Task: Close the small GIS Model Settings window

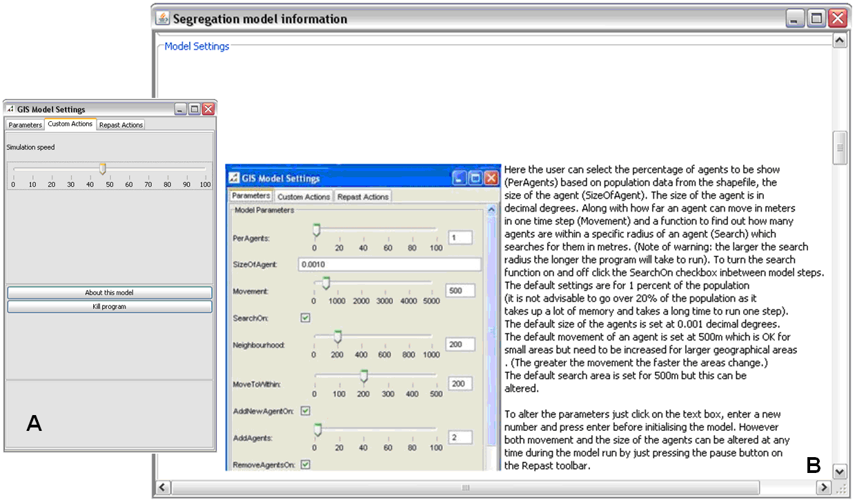Action: pyautogui.click(x=208, y=109)
